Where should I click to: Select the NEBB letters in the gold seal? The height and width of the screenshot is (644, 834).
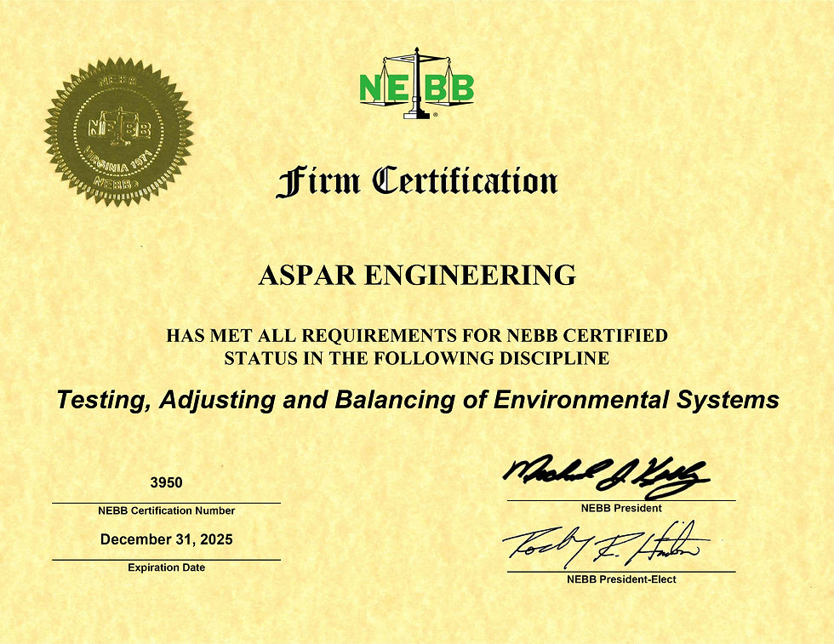point(119,126)
